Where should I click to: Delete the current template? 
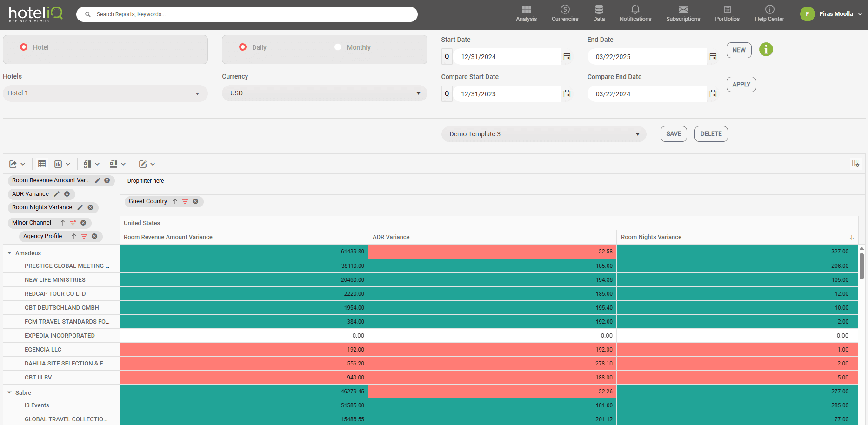pyautogui.click(x=711, y=134)
